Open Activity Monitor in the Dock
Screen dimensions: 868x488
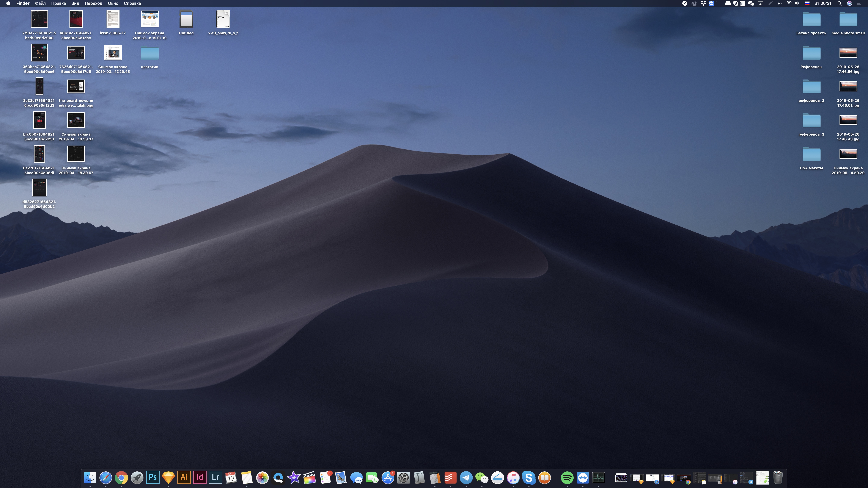pos(598,478)
